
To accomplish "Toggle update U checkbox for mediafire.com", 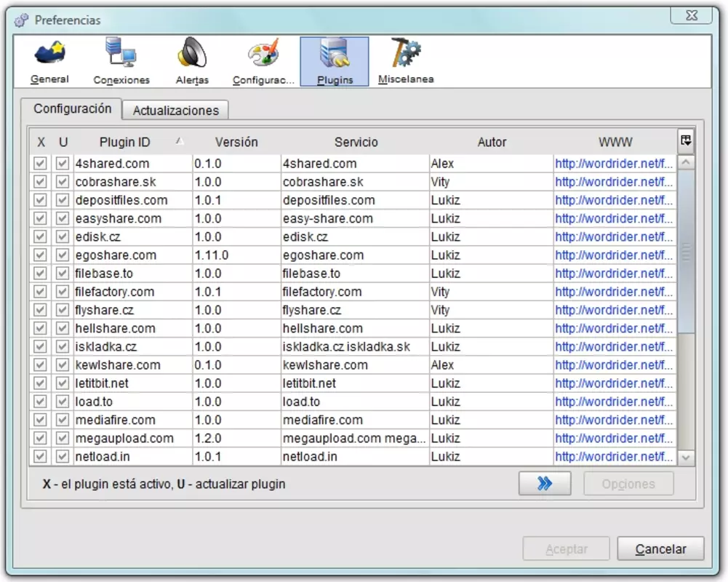I will point(63,420).
